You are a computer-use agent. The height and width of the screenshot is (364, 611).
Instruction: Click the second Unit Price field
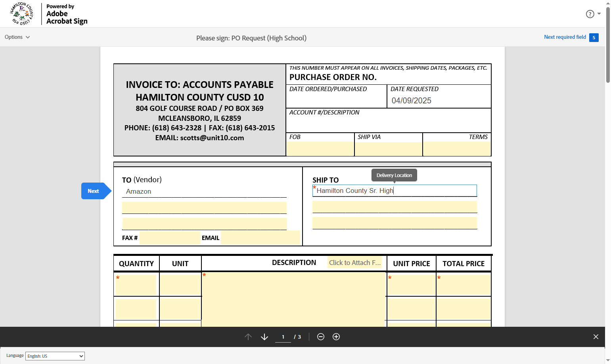pos(411,309)
